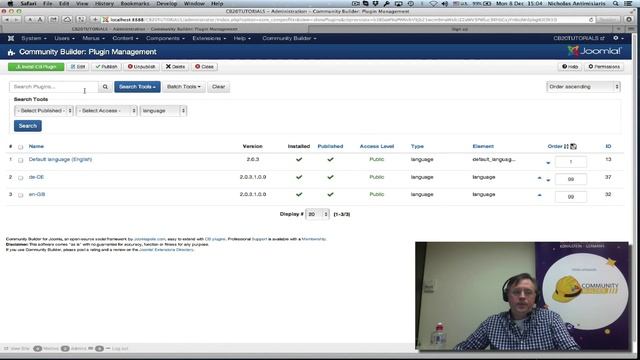Click the Delete toolbar button

pyautogui.click(x=175, y=67)
